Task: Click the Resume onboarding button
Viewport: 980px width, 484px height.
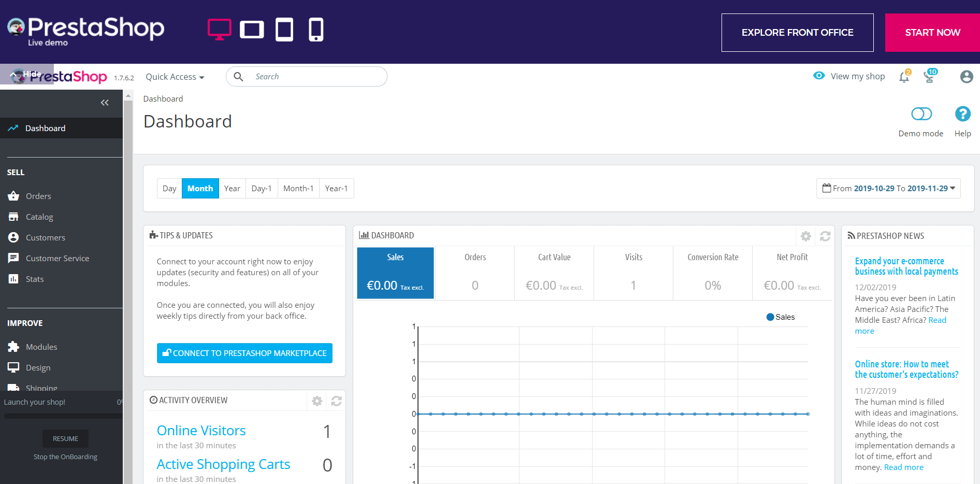Action: (65, 438)
